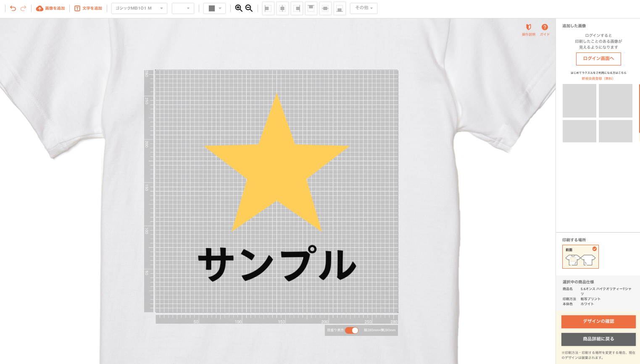Align object to left edge
The image size is (640, 364).
[x=268, y=8]
